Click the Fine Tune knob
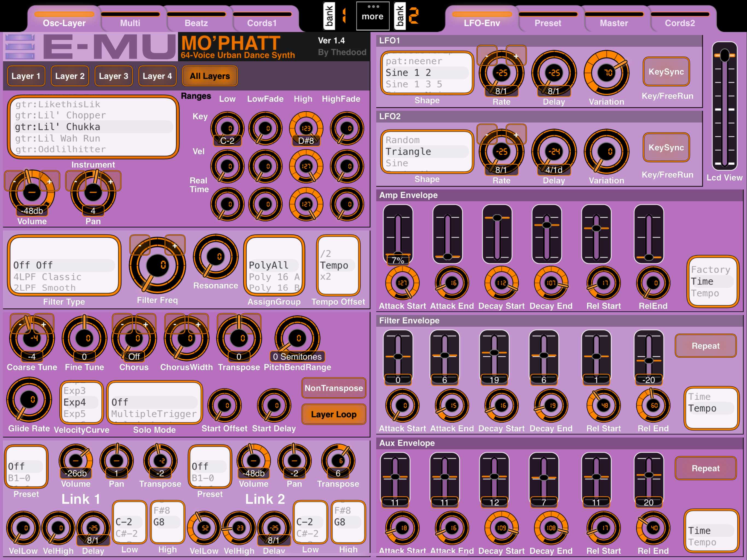747x560 pixels. click(84, 338)
